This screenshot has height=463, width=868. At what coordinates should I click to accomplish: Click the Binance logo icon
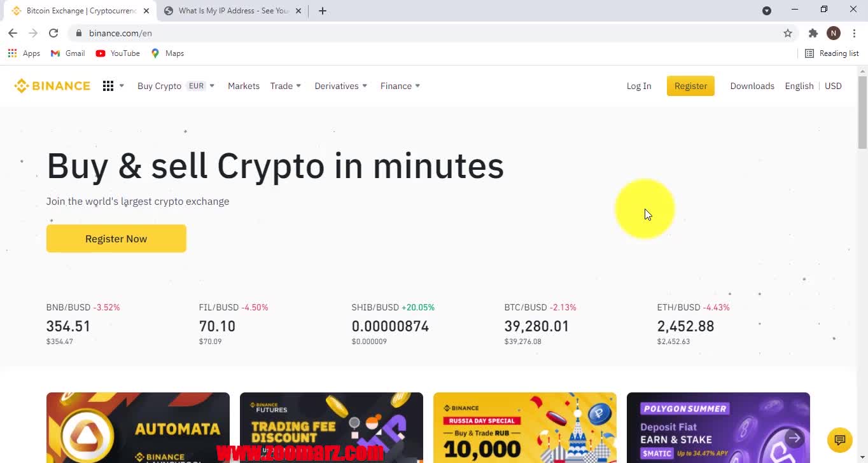(x=22, y=86)
